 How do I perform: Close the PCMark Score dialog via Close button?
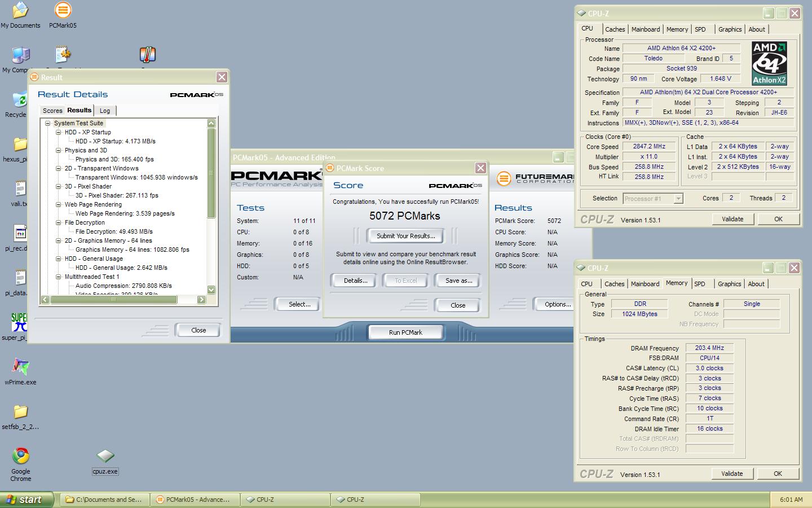(x=458, y=305)
